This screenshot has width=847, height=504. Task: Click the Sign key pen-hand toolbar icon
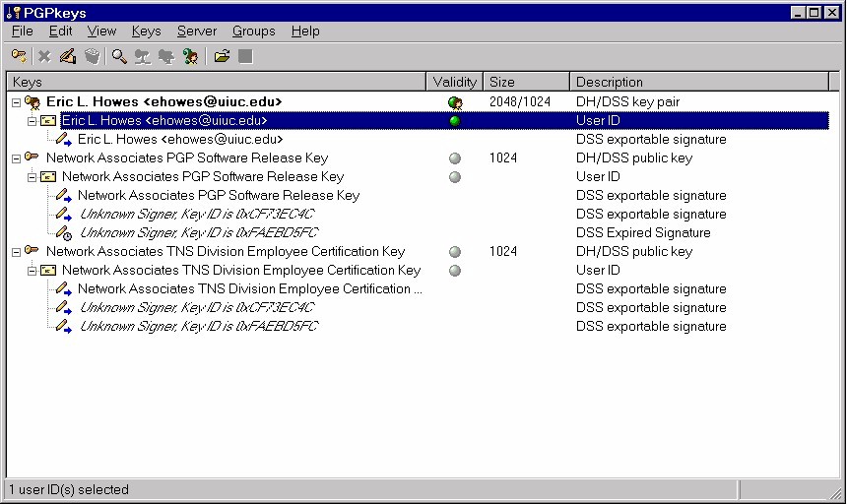pos(68,56)
